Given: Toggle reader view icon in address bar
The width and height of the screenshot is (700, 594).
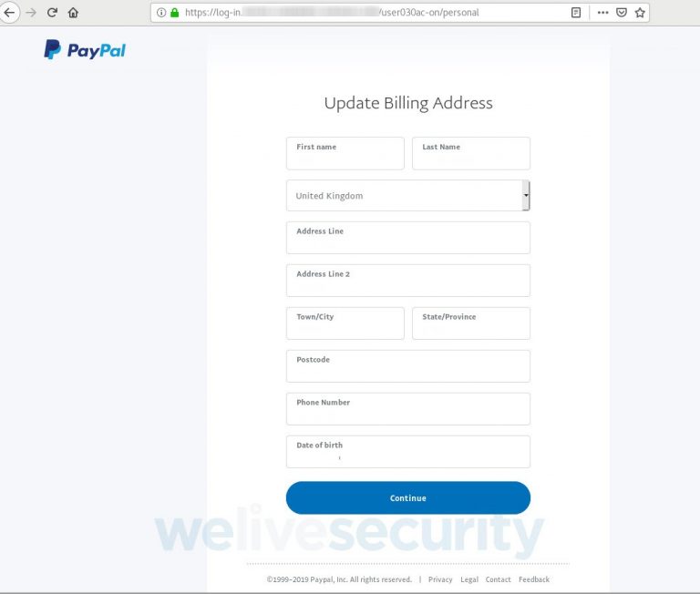Looking at the screenshot, I should (576, 13).
